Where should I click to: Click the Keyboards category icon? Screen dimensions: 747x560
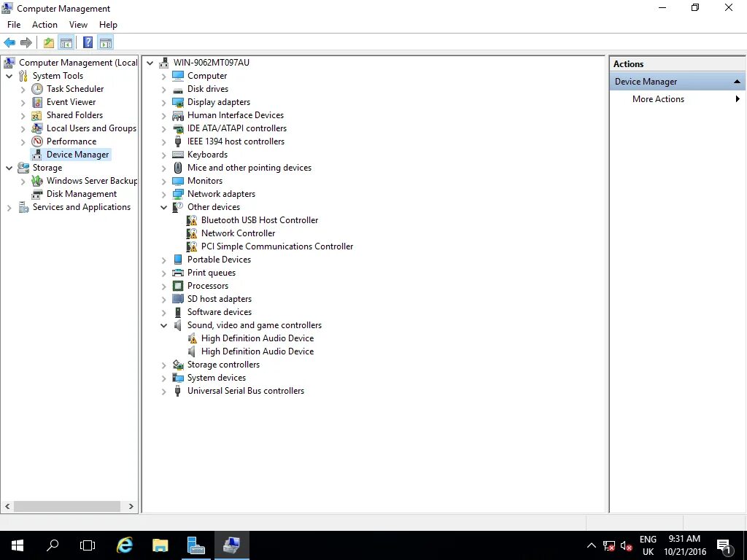[x=178, y=155]
